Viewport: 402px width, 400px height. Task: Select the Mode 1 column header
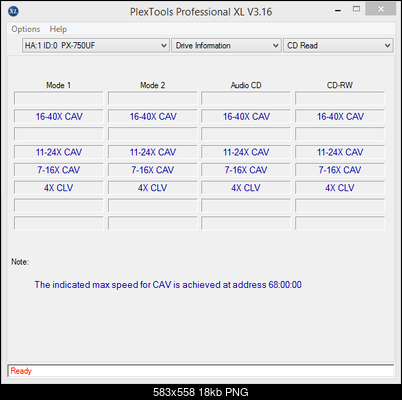[x=58, y=85]
